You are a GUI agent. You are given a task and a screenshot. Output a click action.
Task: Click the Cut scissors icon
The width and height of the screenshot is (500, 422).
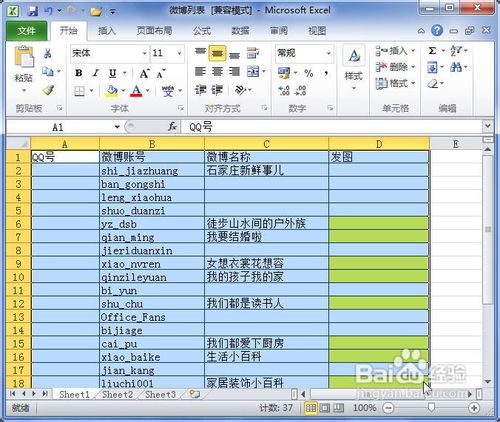point(48,53)
